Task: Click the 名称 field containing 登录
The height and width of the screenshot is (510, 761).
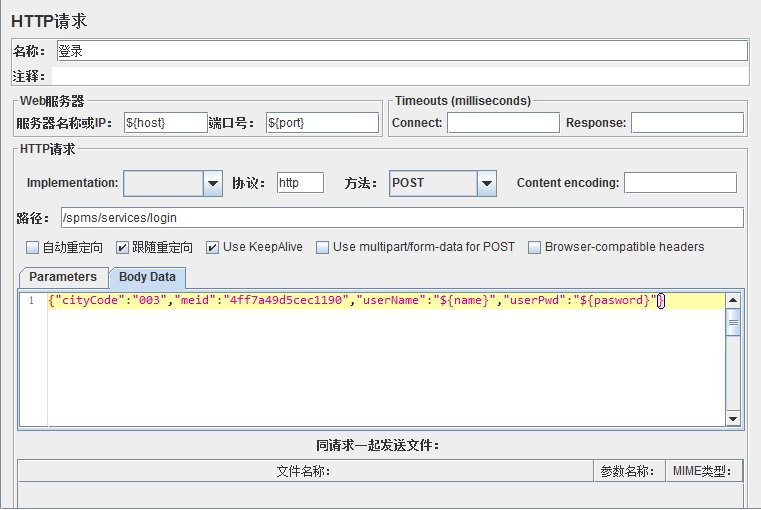Action: click(402, 51)
